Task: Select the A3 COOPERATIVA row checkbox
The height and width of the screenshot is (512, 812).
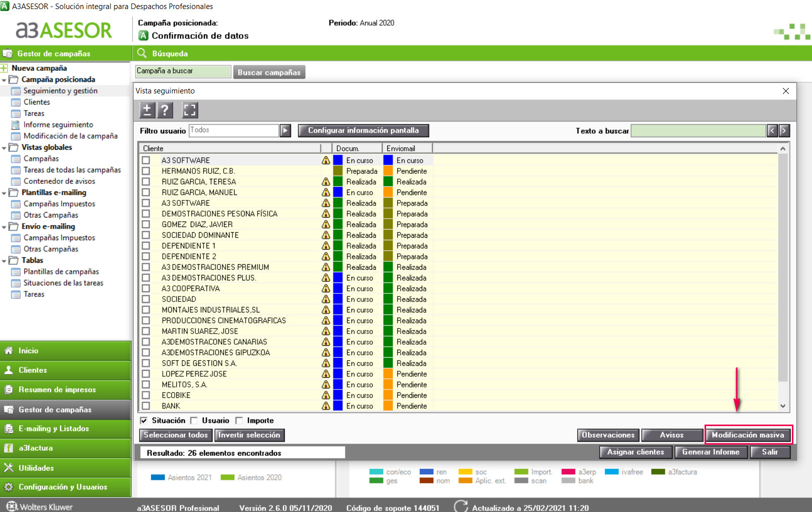Action: coord(146,288)
